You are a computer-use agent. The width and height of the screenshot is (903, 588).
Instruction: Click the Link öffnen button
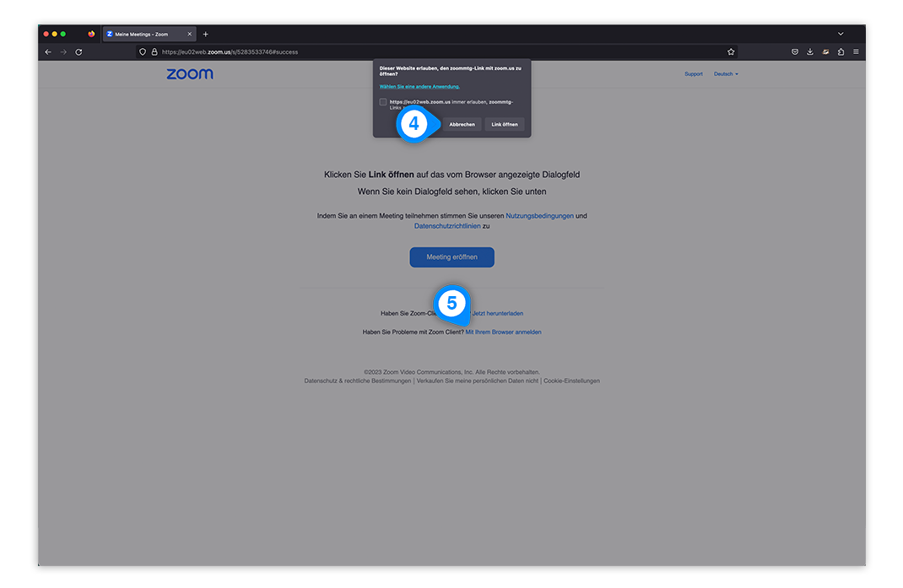pos(505,124)
